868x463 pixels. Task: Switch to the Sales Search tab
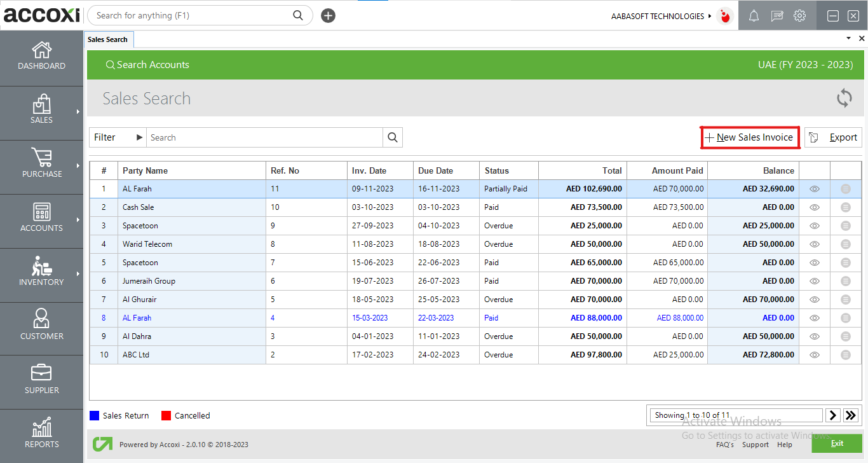[108, 39]
